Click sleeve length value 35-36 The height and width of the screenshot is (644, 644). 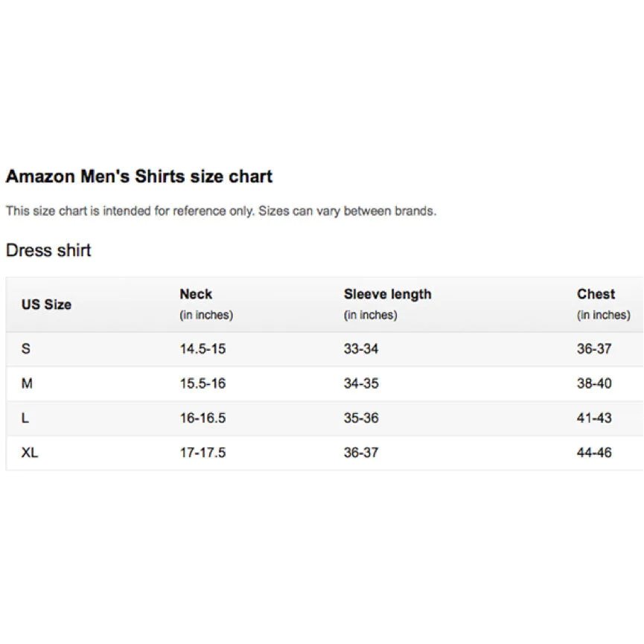[361, 418]
